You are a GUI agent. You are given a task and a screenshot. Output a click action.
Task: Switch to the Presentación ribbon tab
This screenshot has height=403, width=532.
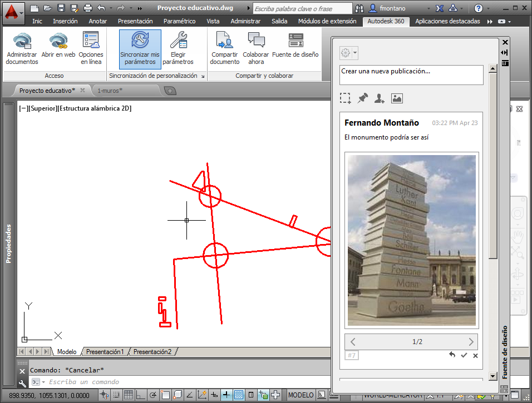tap(135, 21)
